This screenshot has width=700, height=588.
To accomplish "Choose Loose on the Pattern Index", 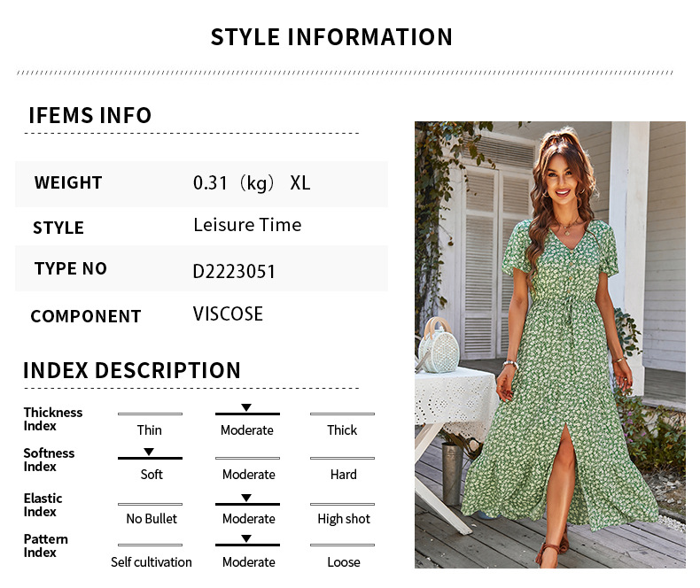I will [343, 562].
